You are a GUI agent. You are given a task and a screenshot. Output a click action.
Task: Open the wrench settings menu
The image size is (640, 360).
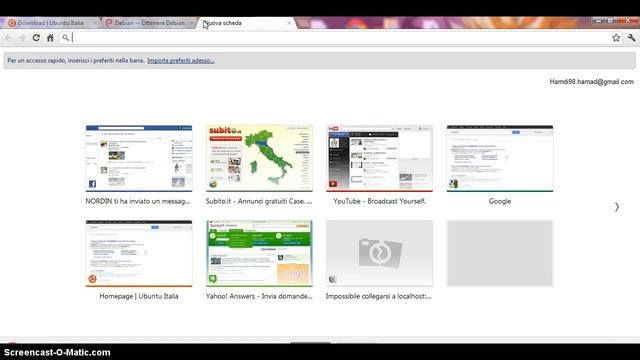(x=631, y=38)
